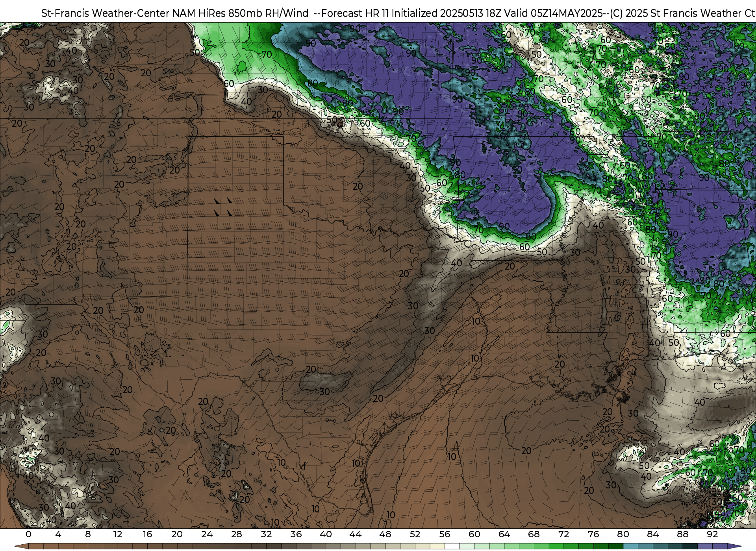756x551 pixels.
Task: Click colorbar tick label '76'
Action: click(593, 534)
